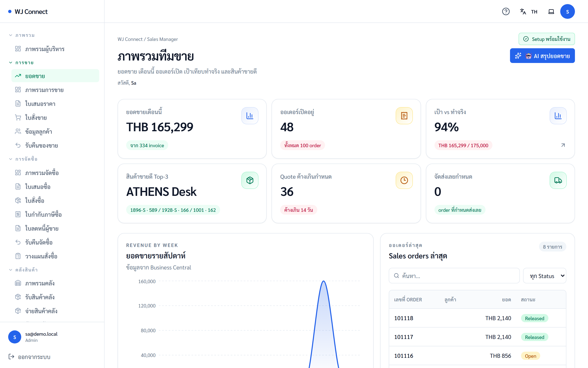Image resolution: width=588 pixels, height=368 pixels.
Task: Click the ยอด column header
Action: click(506, 300)
